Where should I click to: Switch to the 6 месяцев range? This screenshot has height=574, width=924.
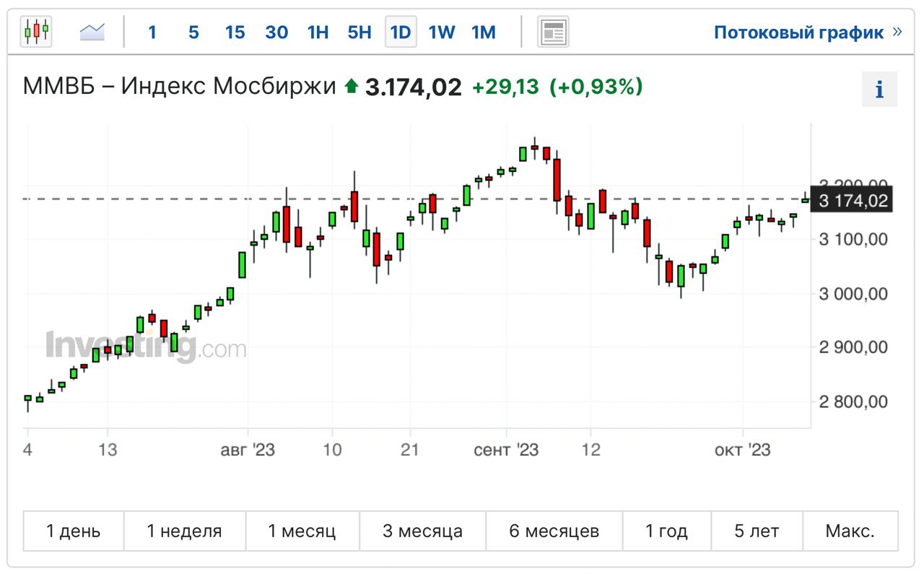pyautogui.click(x=554, y=531)
